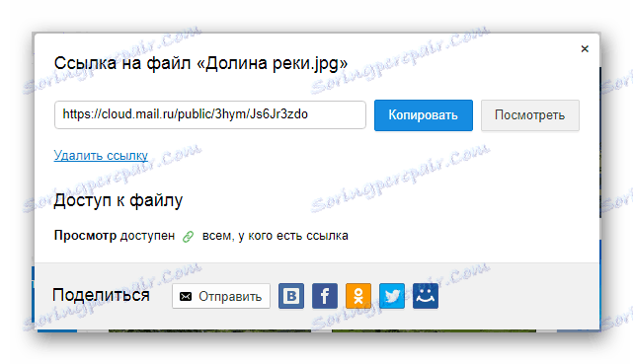Click the 'Ссылка на файл' dialog title

coord(200,64)
